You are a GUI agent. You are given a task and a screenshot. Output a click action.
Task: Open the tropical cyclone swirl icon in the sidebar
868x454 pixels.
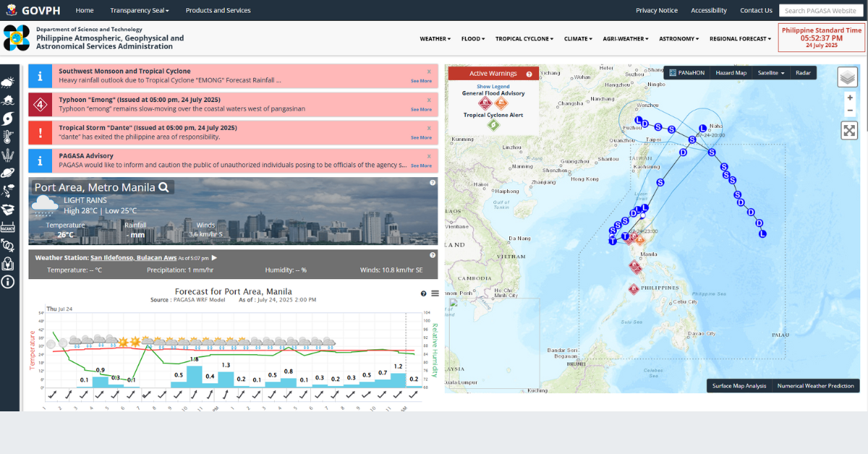[x=9, y=119]
